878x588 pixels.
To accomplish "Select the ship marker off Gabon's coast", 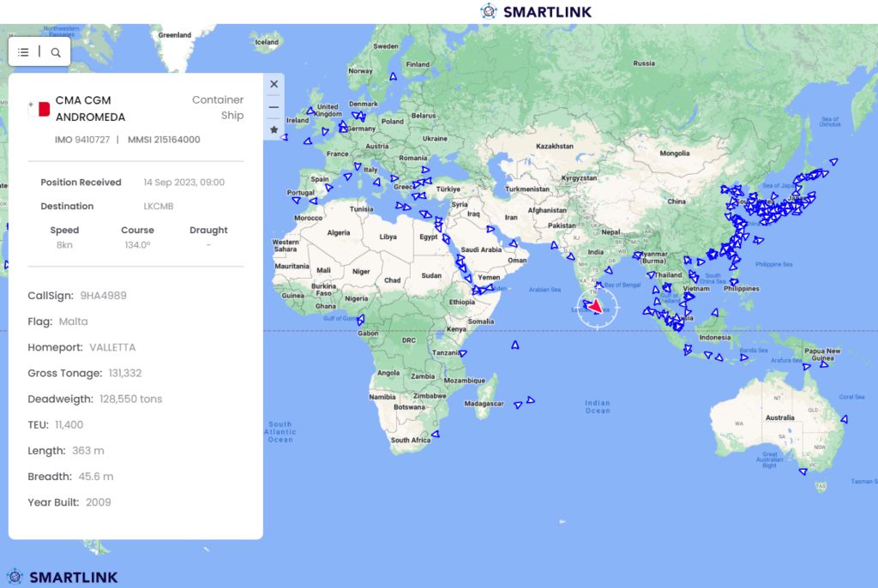I will pos(360,321).
